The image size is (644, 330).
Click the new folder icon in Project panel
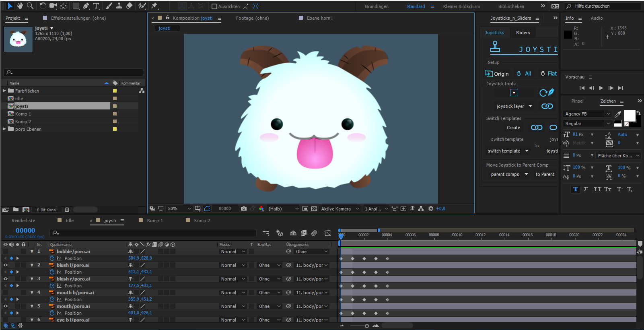(16, 209)
